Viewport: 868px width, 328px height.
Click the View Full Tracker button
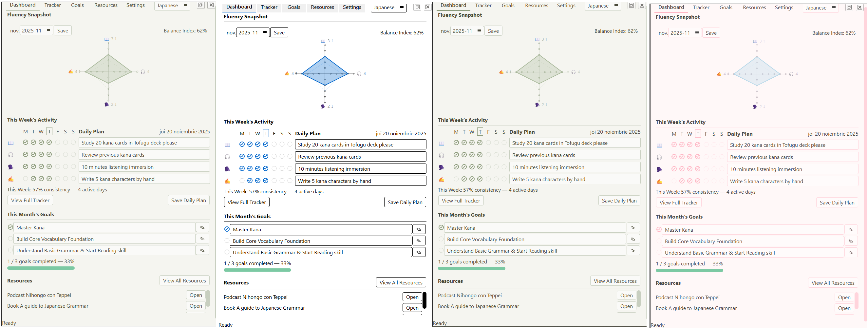point(30,200)
